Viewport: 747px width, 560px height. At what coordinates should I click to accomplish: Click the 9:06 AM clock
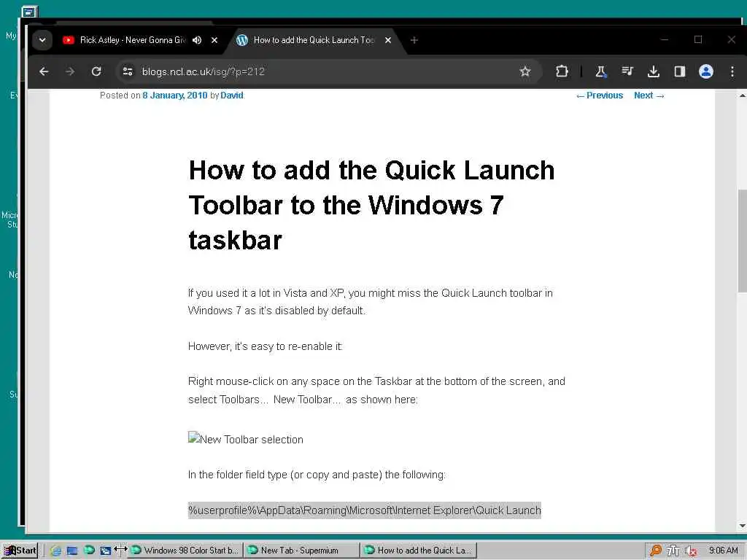723,551
